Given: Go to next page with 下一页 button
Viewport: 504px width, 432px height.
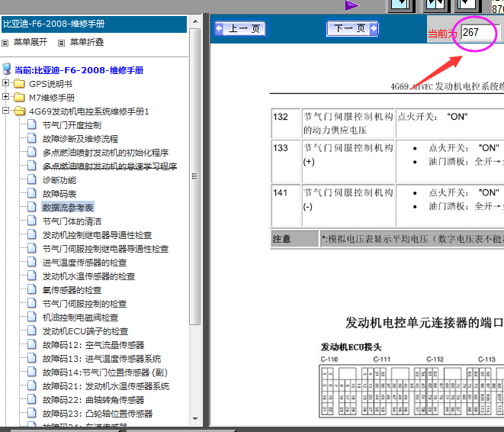Looking at the screenshot, I should tap(352, 28).
